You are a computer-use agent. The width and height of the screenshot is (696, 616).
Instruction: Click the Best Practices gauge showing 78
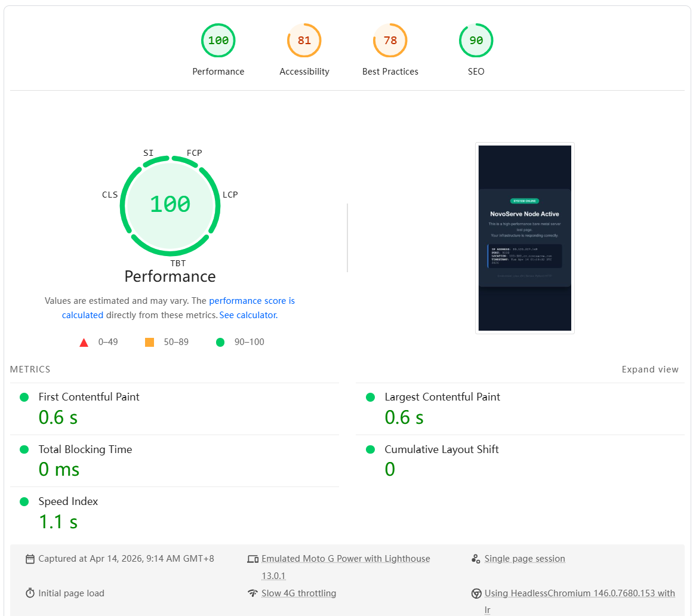tap(390, 41)
